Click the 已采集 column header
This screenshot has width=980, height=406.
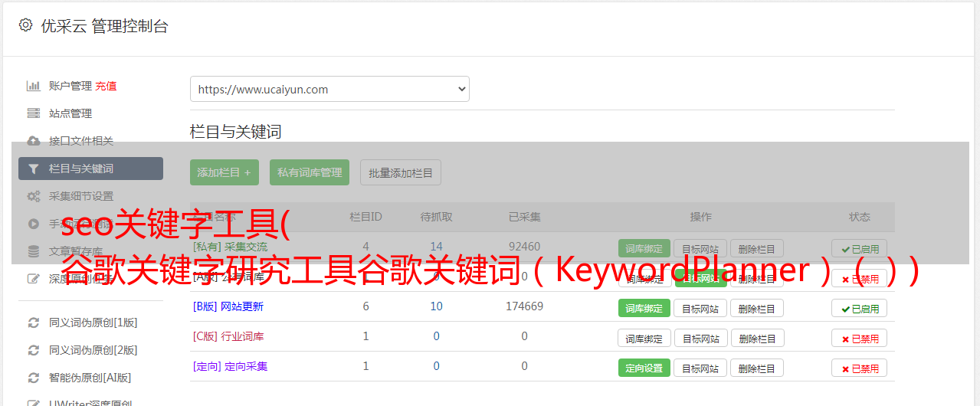[524, 217]
